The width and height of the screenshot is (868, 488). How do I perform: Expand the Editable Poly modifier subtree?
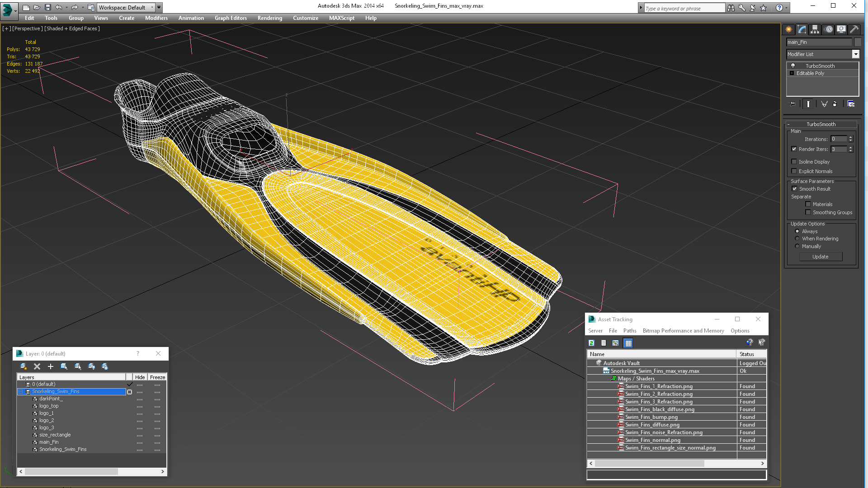click(792, 73)
